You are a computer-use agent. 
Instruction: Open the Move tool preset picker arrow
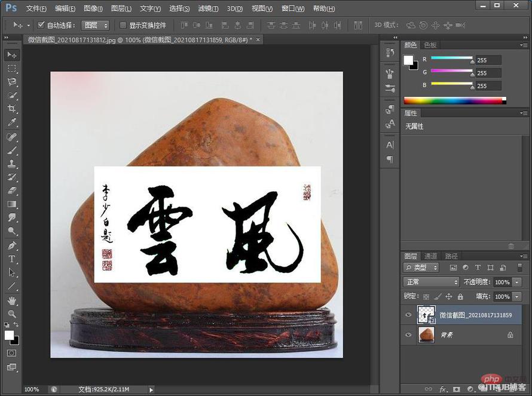coord(29,26)
